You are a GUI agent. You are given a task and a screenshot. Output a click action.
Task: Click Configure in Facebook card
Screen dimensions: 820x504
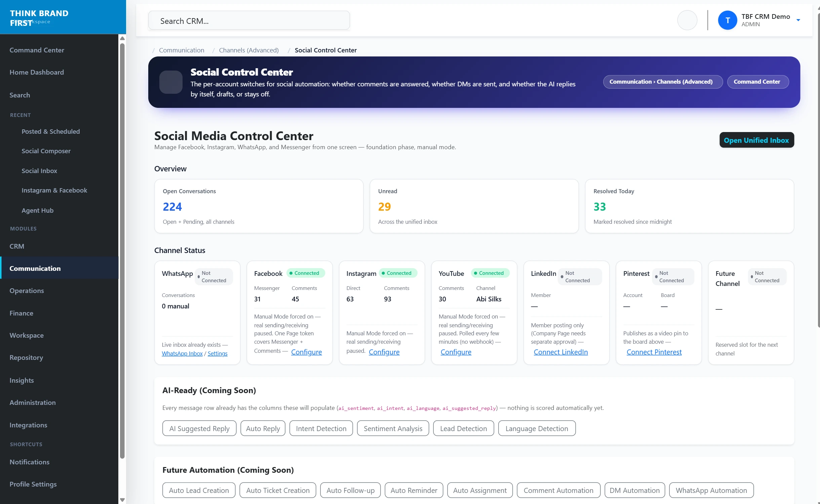pos(306,352)
